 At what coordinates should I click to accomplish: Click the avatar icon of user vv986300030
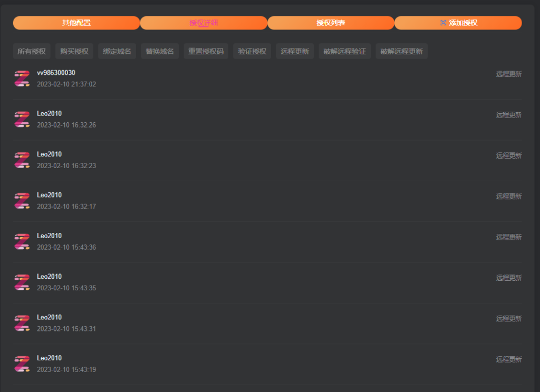coord(22,79)
